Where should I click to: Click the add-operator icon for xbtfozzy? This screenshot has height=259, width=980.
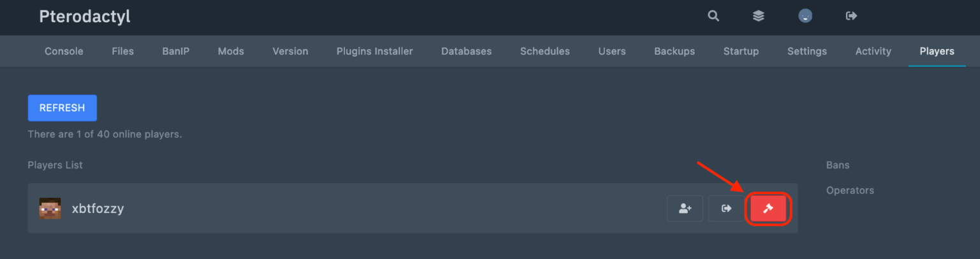pyautogui.click(x=685, y=209)
